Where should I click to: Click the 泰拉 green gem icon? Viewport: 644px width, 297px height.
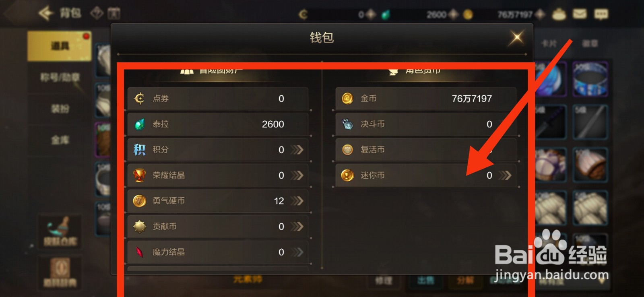click(139, 124)
